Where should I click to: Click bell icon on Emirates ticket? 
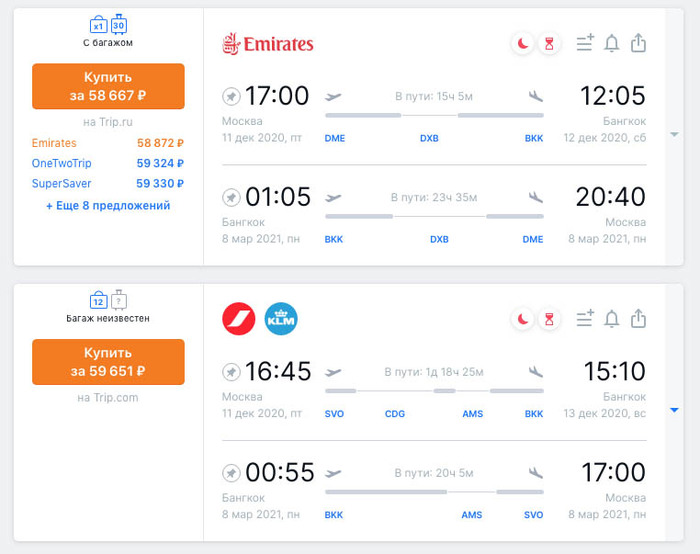coord(612,43)
